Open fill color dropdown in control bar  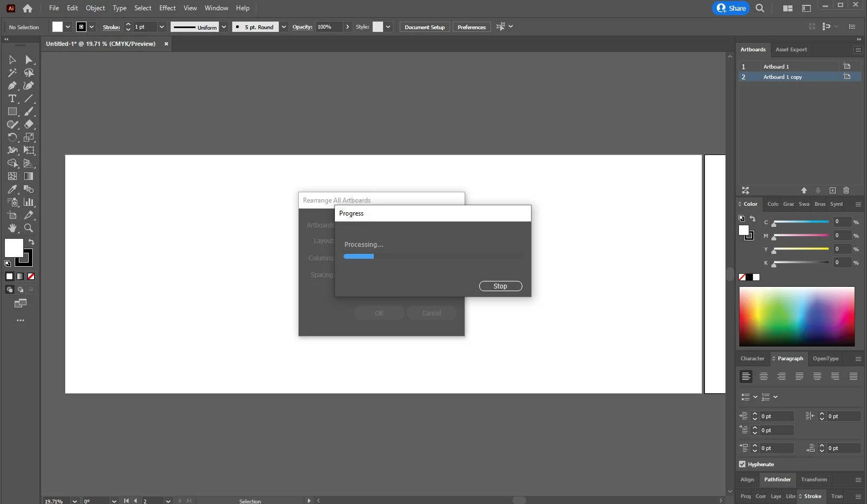click(x=68, y=27)
